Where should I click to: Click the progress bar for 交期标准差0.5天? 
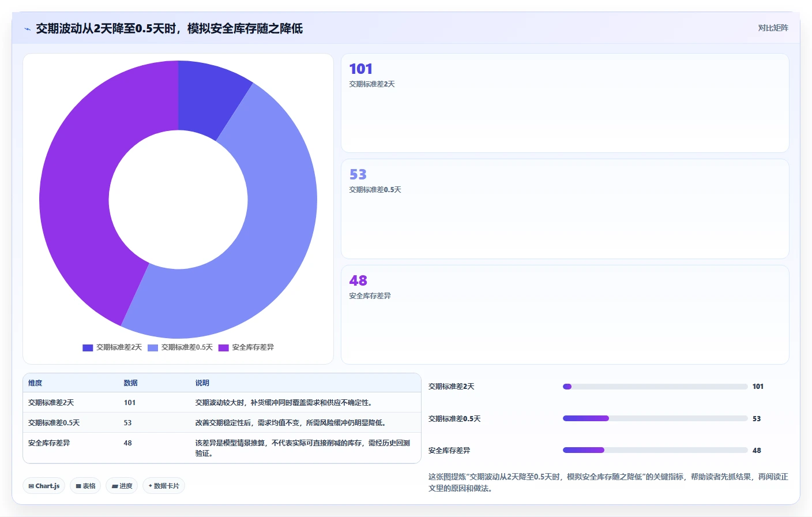[x=655, y=418]
